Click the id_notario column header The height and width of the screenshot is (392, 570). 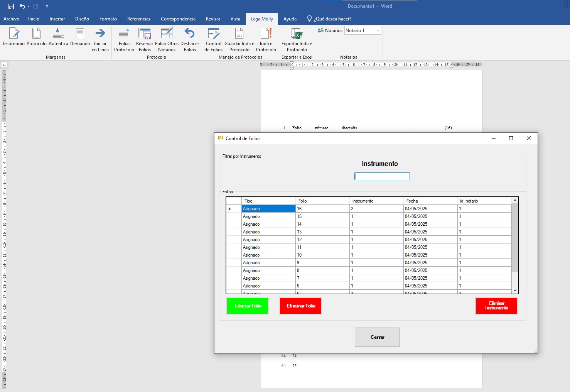pos(484,201)
